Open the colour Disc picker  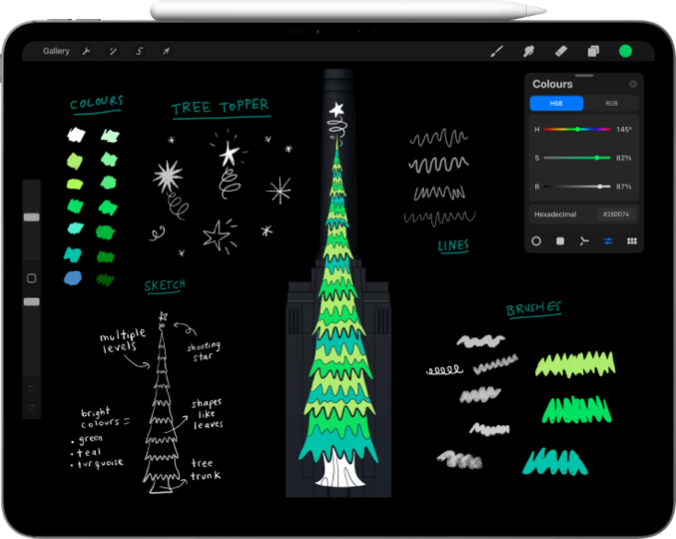pos(536,241)
